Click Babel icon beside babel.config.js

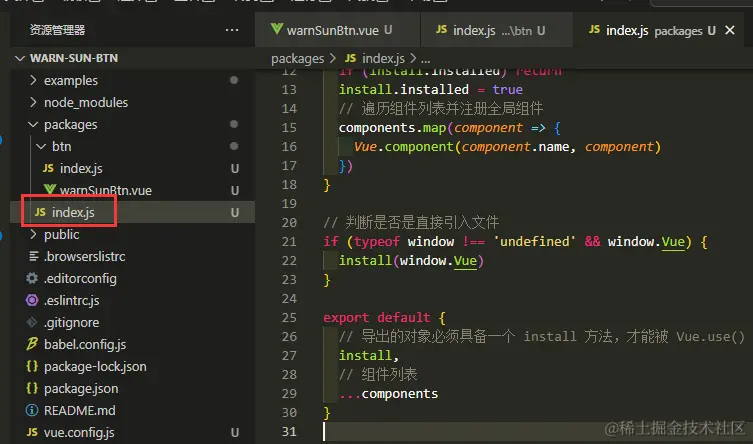click(32, 344)
